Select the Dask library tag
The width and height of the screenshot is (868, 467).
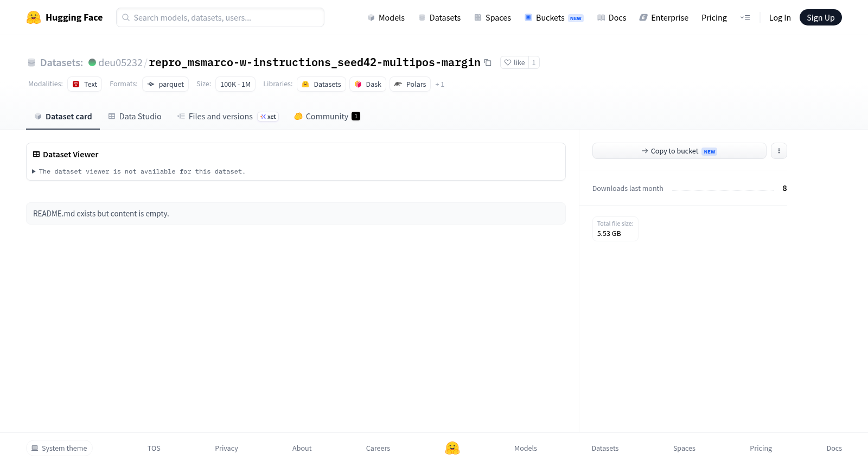(368, 84)
